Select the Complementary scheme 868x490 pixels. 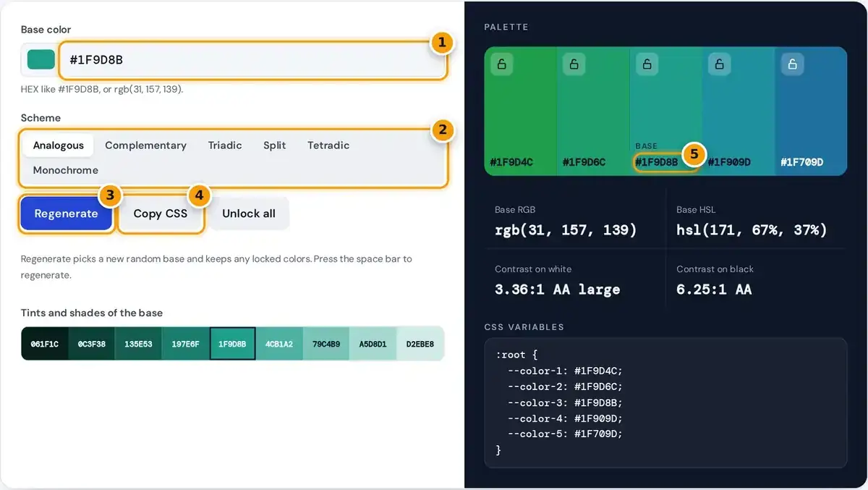145,145
